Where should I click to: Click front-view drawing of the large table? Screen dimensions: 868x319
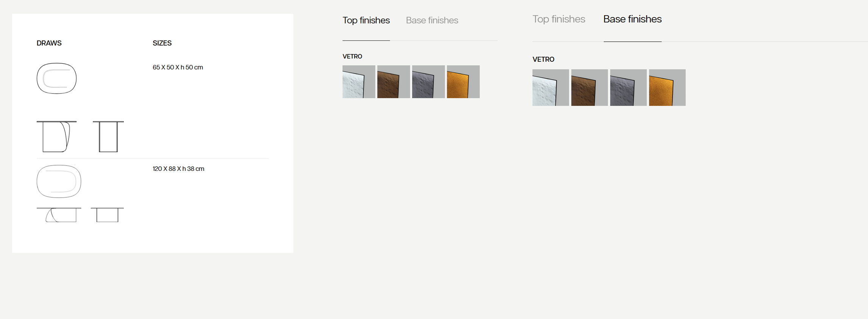click(108, 215)
